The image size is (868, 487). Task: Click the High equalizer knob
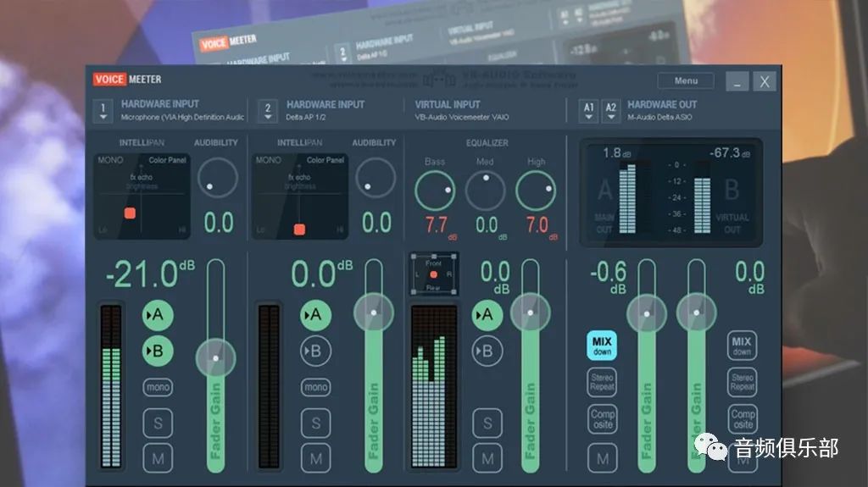pos(536,191)
